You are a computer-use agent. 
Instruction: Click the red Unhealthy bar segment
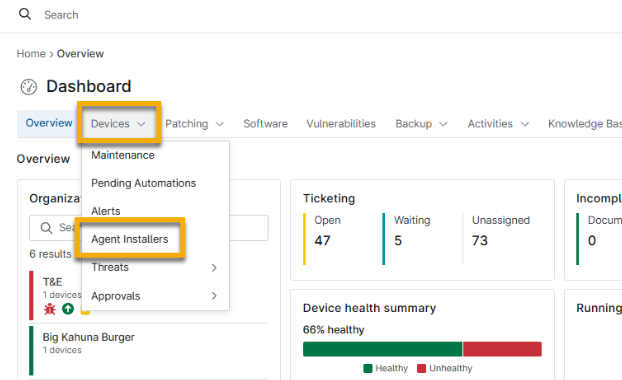click(x=502, y=349)
